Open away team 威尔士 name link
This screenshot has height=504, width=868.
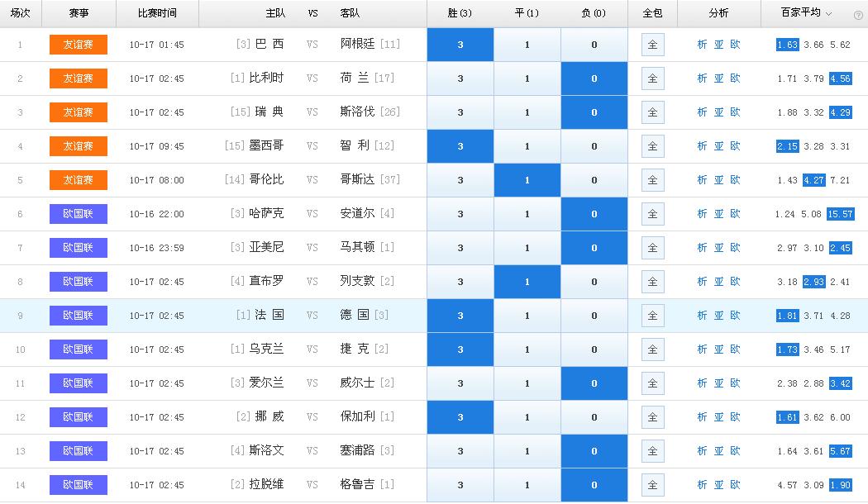click(x=357, y=383)
